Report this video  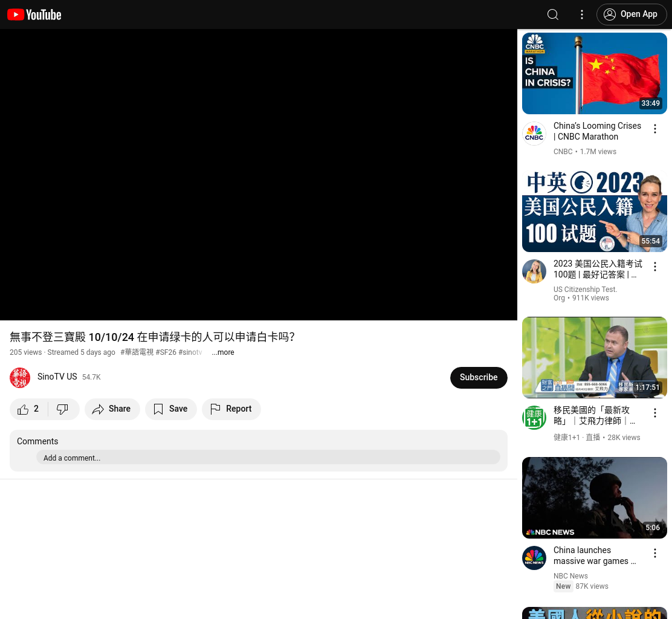tap(231, 409)
